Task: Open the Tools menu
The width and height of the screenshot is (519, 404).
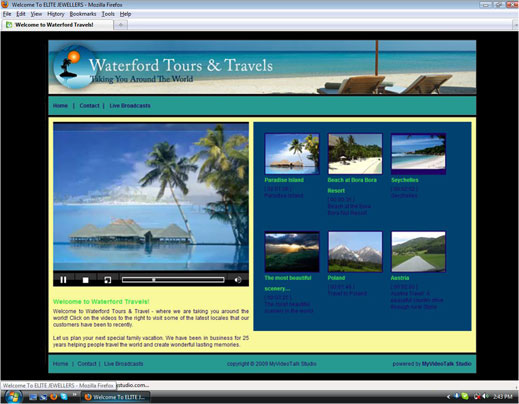Action: [108, 14]
